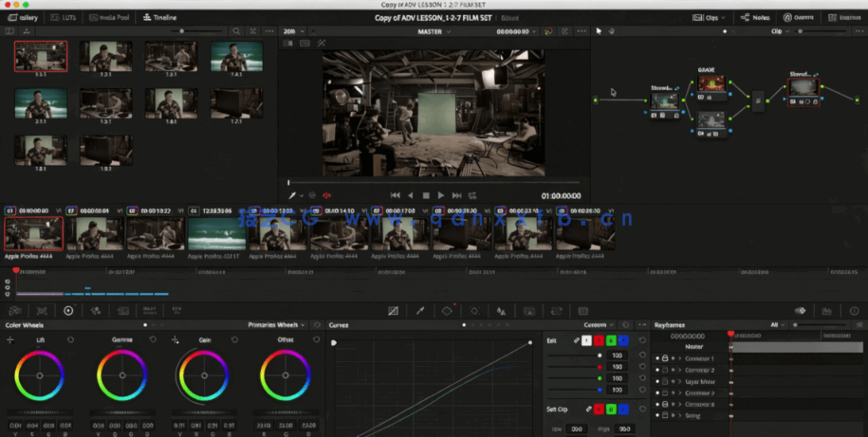Viewport: 868px width, 437px height.
Task: Open the Gallery panel button
Action: [x=23, y=18]
